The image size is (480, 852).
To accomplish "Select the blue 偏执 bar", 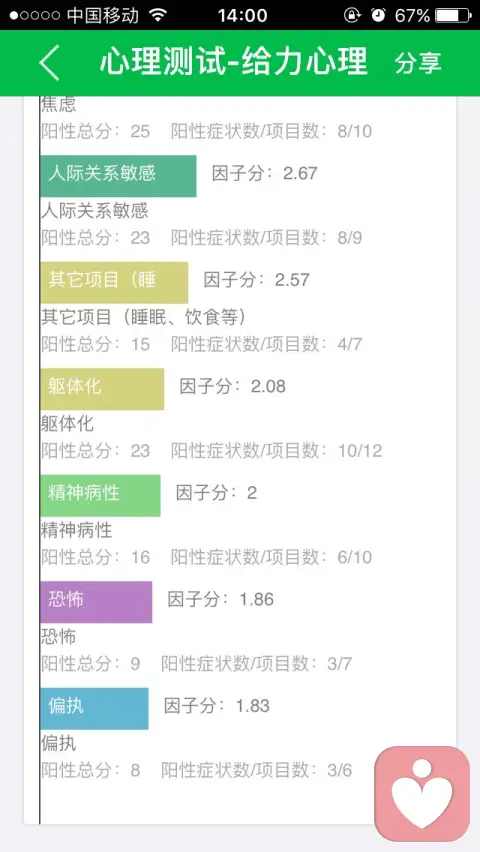I will (x=94, y=708).
